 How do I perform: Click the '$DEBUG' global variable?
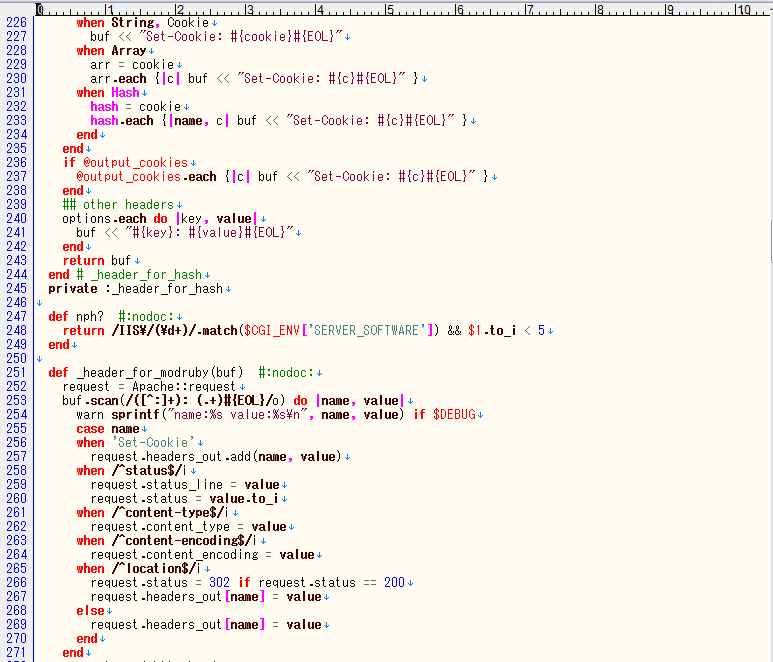[x=455, y=415]
